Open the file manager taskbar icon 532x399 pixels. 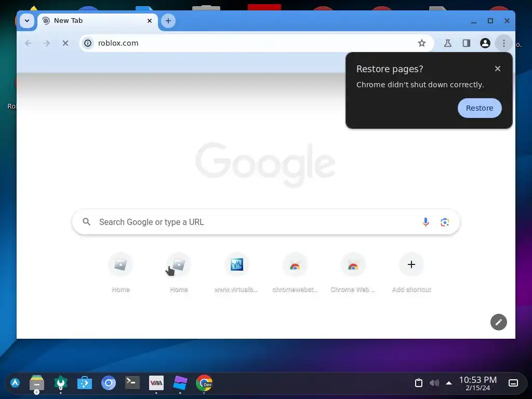point(37,383)
